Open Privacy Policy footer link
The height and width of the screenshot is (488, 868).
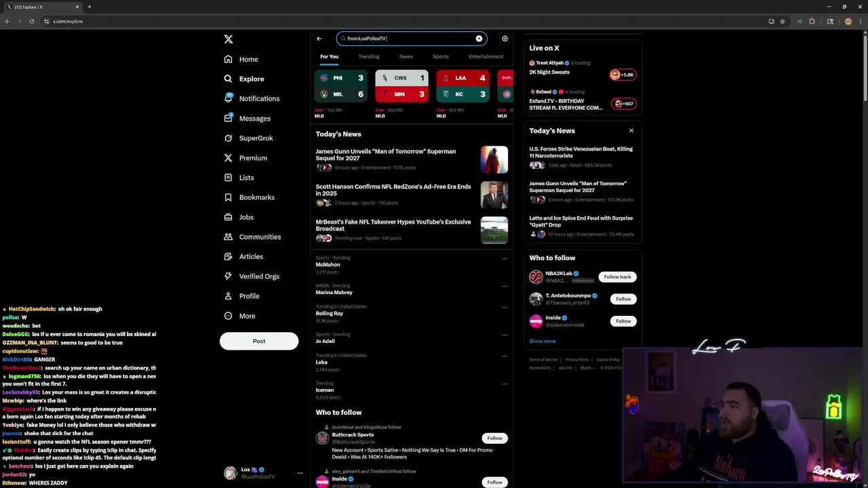(x=577, y=360)
